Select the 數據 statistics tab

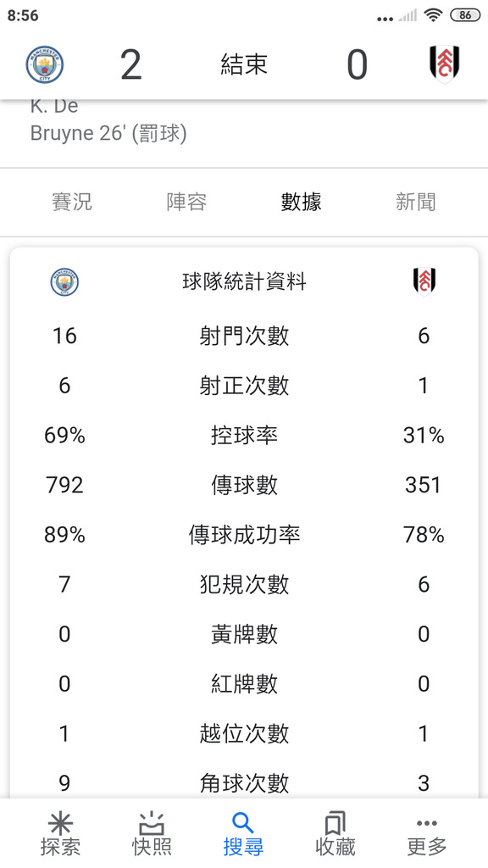point(301,202)
